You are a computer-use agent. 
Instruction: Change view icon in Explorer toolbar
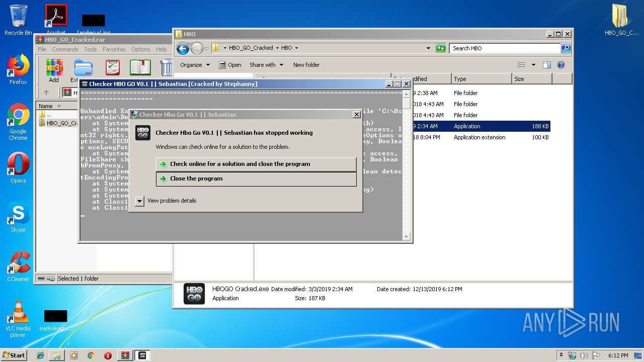(x=521, y=65)
